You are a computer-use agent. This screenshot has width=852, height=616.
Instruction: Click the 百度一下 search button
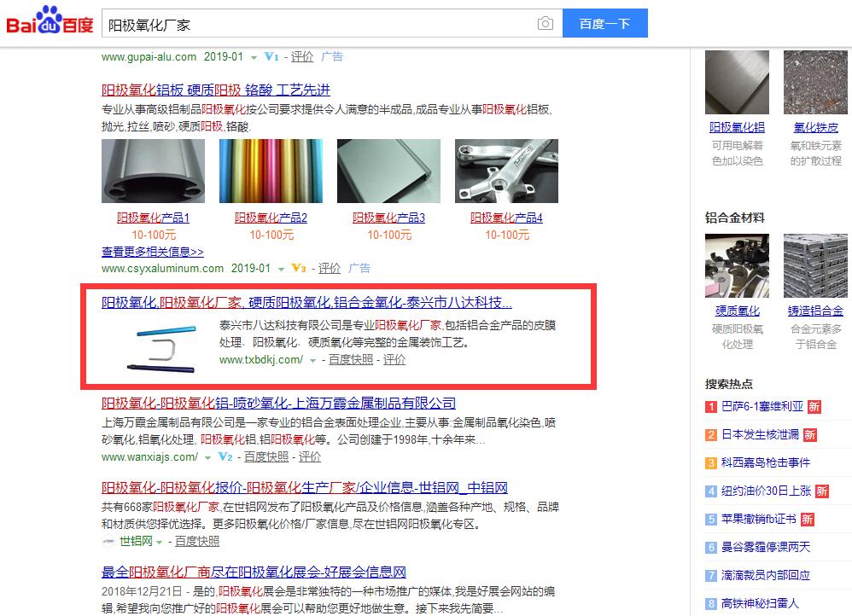click(604, 23)
